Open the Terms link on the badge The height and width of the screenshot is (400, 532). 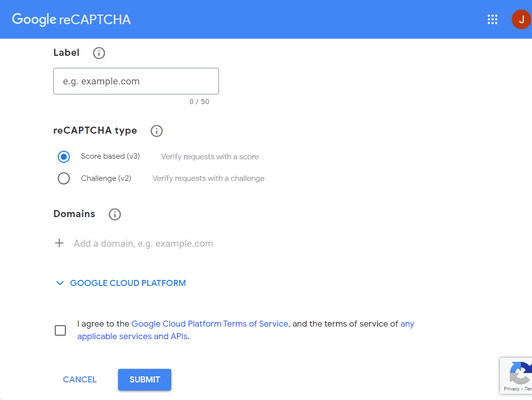click(x=527, y=389)
